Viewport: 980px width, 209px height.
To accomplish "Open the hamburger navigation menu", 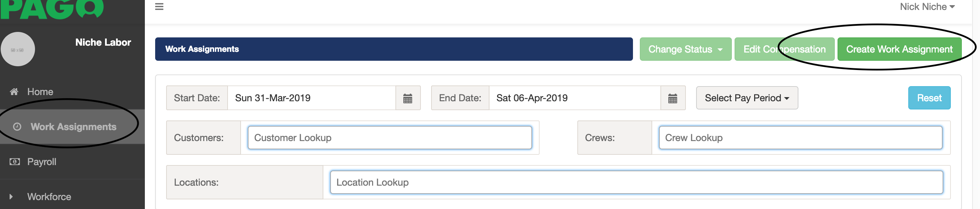I will coord(159,6).
